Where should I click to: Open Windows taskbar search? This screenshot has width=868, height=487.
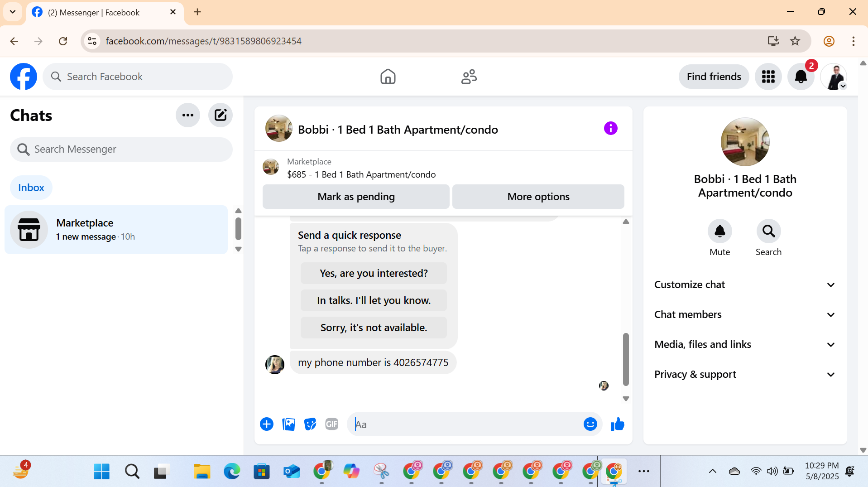tap(132, 472)
